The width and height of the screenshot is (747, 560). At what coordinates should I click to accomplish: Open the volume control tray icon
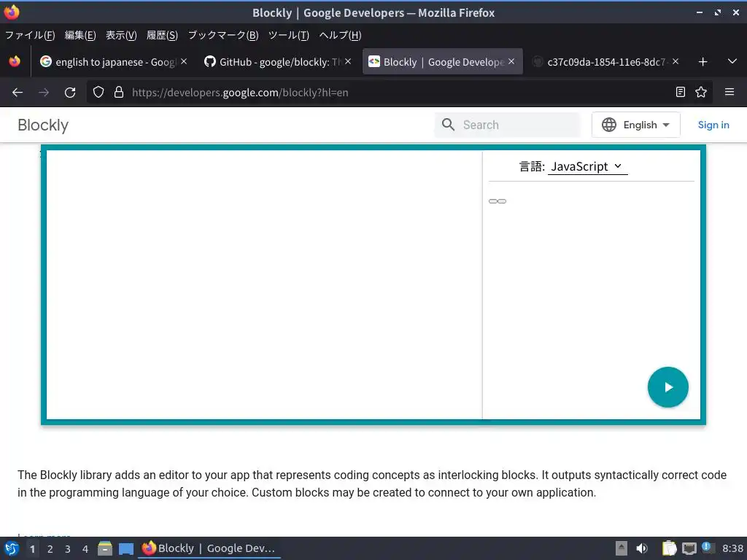coord(642,548)
